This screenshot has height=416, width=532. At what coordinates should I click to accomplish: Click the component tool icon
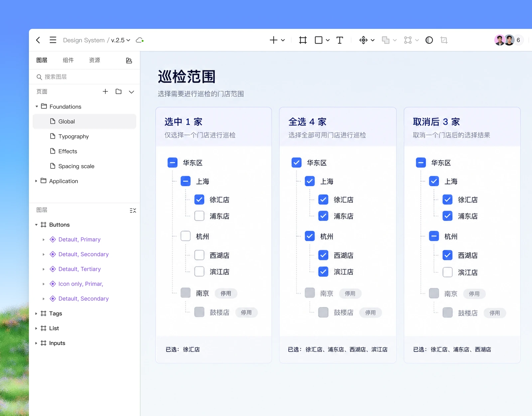[363, 40]
